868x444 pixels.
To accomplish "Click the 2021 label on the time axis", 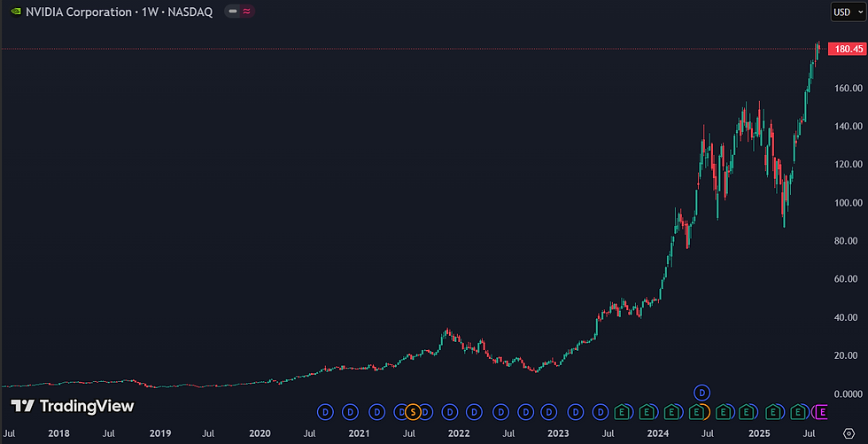I will pyautogui.click(x=359, y=433).
